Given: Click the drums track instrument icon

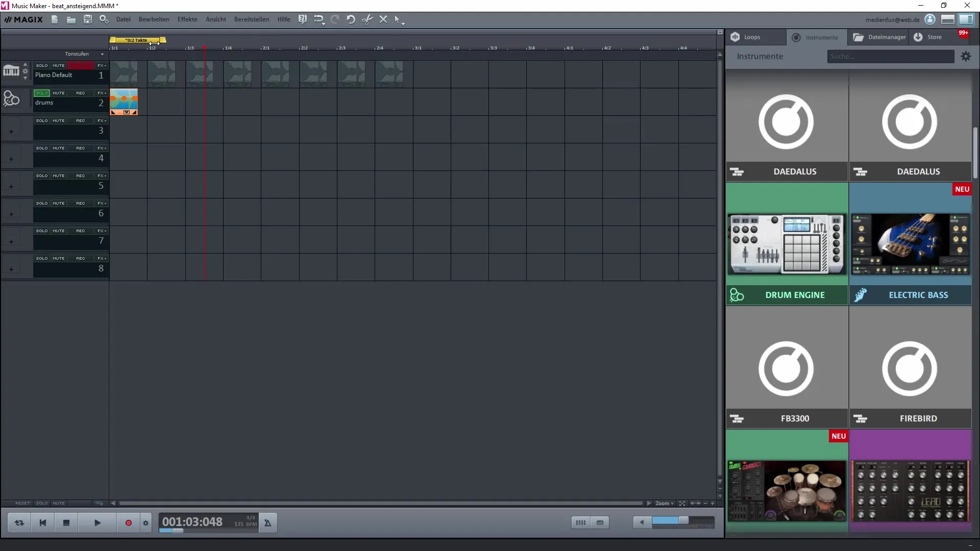Looking at the screenshot, I should [x=11, y=98].
